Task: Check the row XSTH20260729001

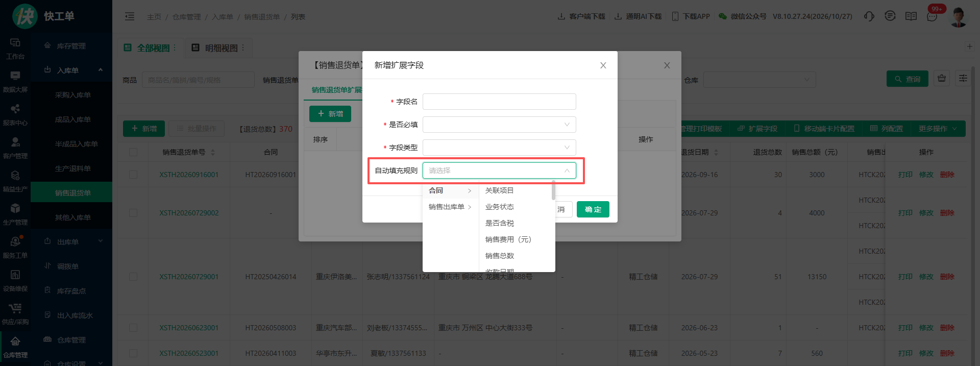Action: (x=133, y=277)
